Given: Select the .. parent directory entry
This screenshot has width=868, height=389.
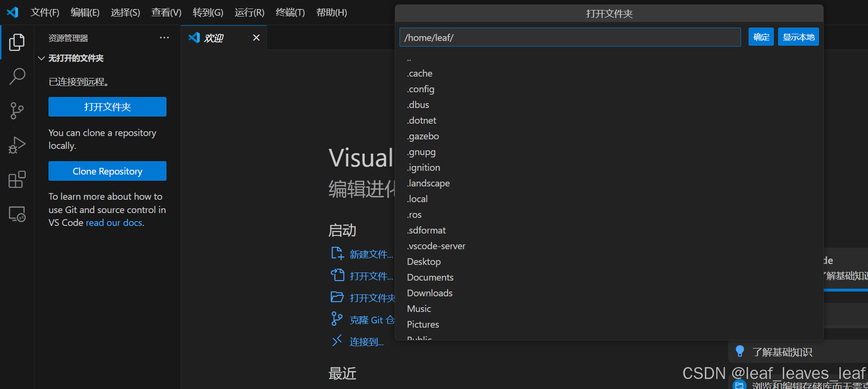Looking at the screenshot, I should click(x=609, y=58).
